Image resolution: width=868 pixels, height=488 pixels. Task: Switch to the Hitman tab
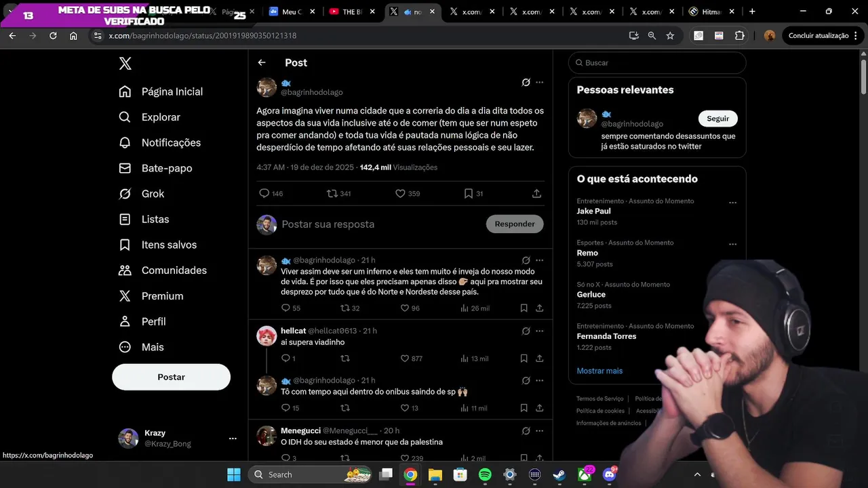click(711, 12)
